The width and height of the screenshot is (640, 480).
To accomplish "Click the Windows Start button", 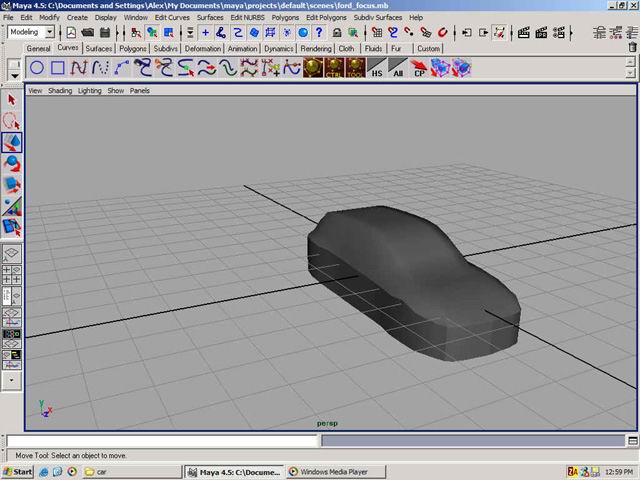I will (18, 471).
